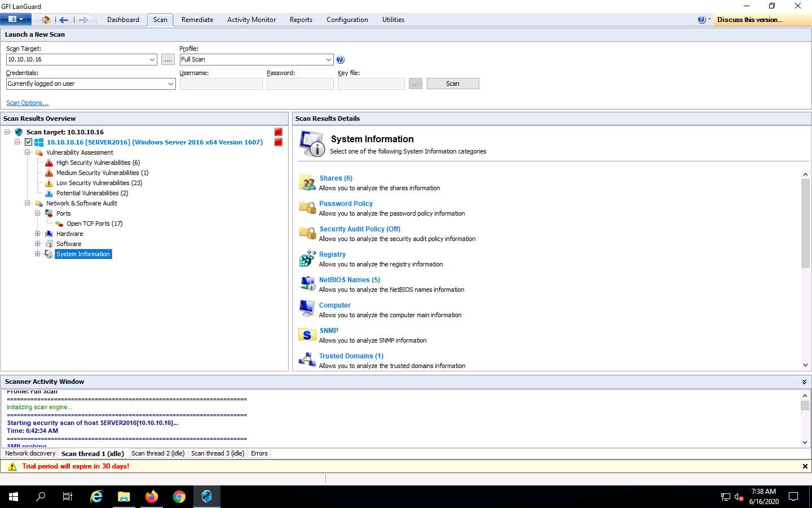Click the forward arrow in the toolbar
The image size is (812, 508).
tap(83, 20)
